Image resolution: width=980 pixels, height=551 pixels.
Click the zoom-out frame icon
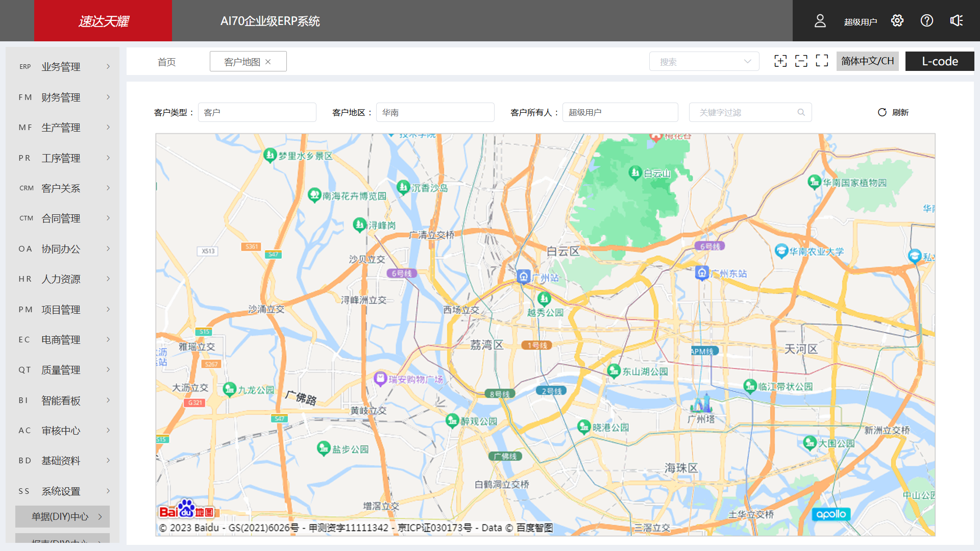click(x=802, y=61)
